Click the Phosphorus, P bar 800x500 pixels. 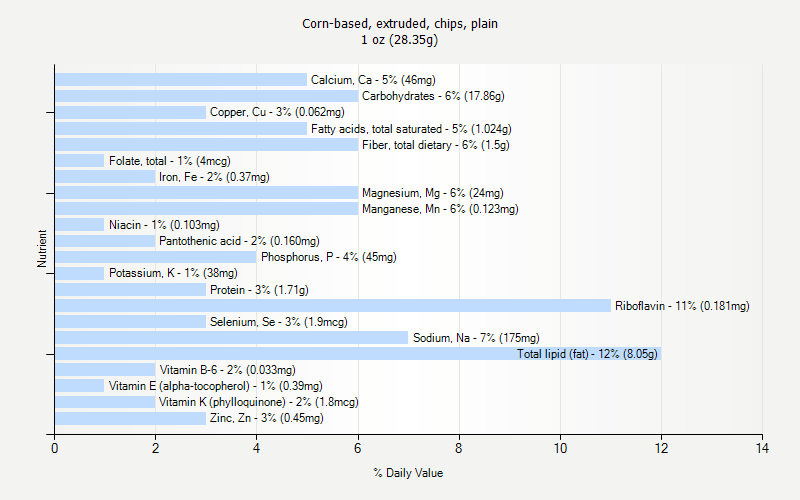[155, 257]
